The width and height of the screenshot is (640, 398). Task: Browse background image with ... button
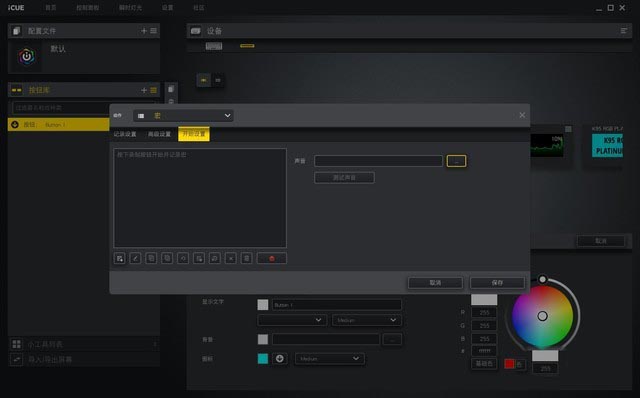[392, 339]
